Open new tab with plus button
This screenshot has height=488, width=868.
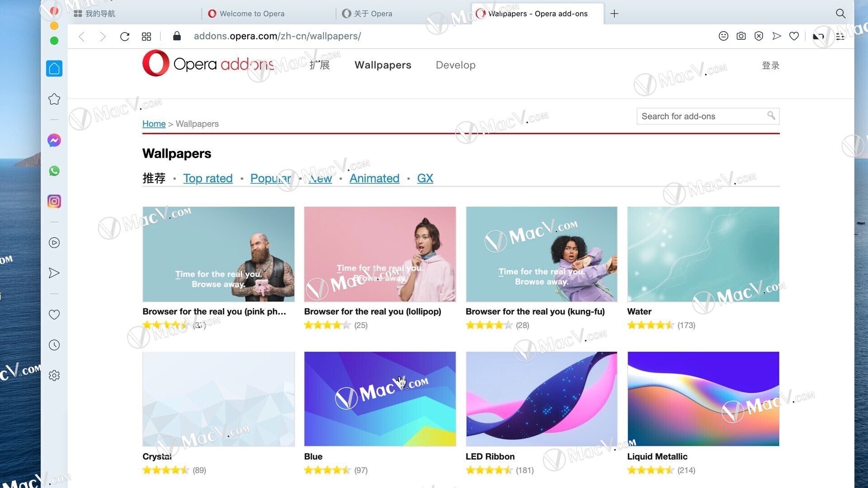click(614, 14)
